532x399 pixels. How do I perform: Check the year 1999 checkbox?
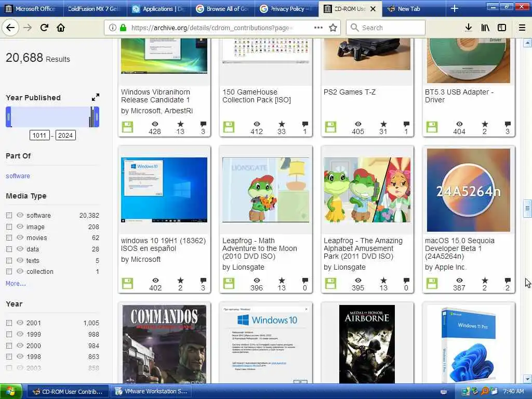[9, 334]
